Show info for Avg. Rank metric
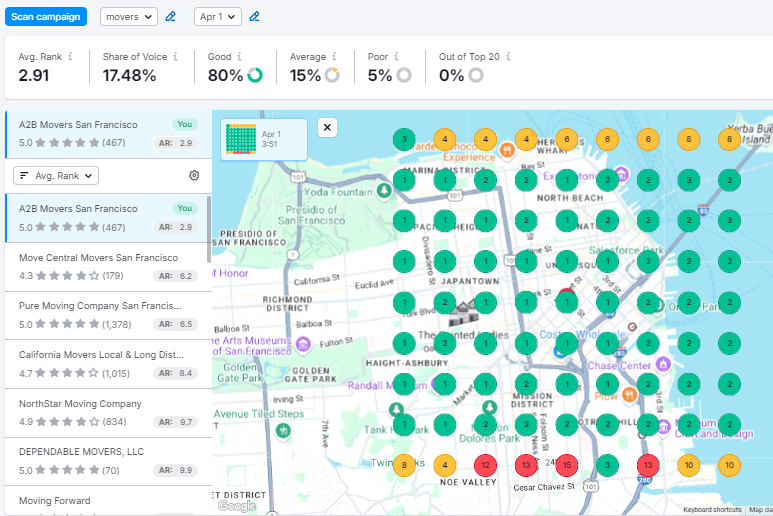Viewport: 773px width, 516px height. [70, 57]
